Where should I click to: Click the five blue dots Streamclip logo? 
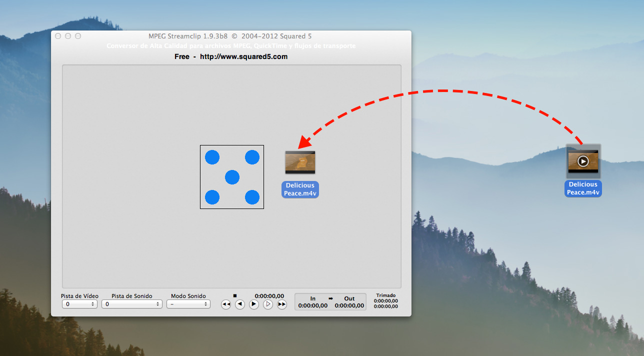coord(232,177)
